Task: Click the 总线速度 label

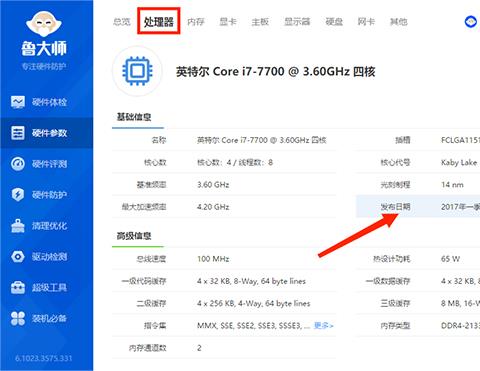Action: pos(151,259)
